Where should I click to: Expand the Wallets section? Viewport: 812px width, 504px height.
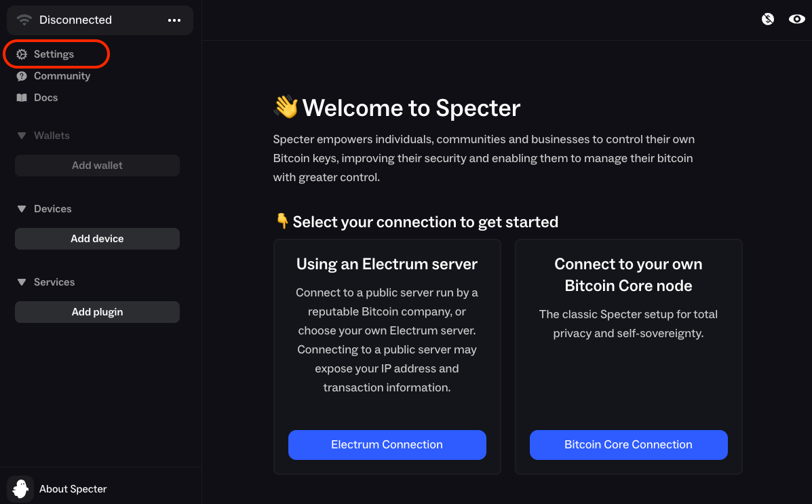click(x=20, y=135)
